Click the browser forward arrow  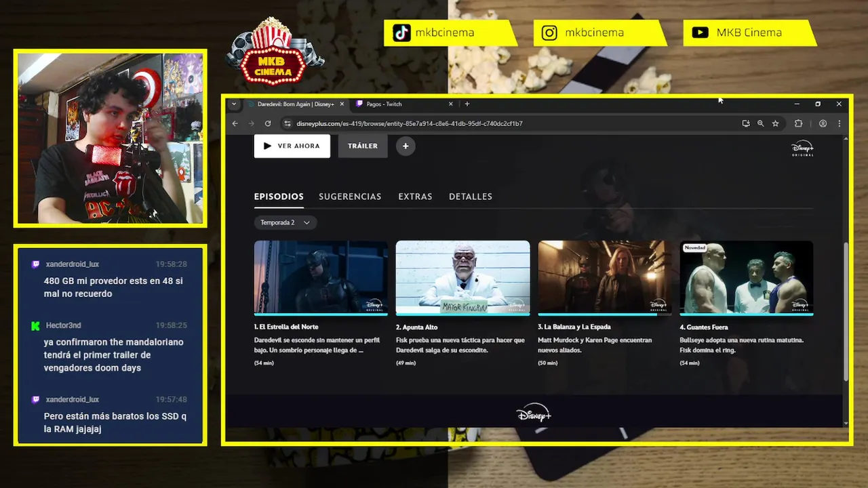(x=251, y=123)
